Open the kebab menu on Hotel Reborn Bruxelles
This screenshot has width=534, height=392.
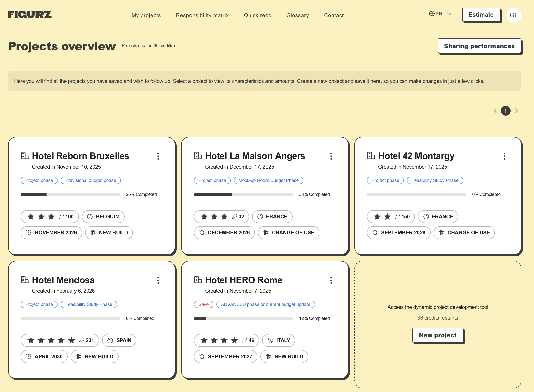click(x=158, y=156)
